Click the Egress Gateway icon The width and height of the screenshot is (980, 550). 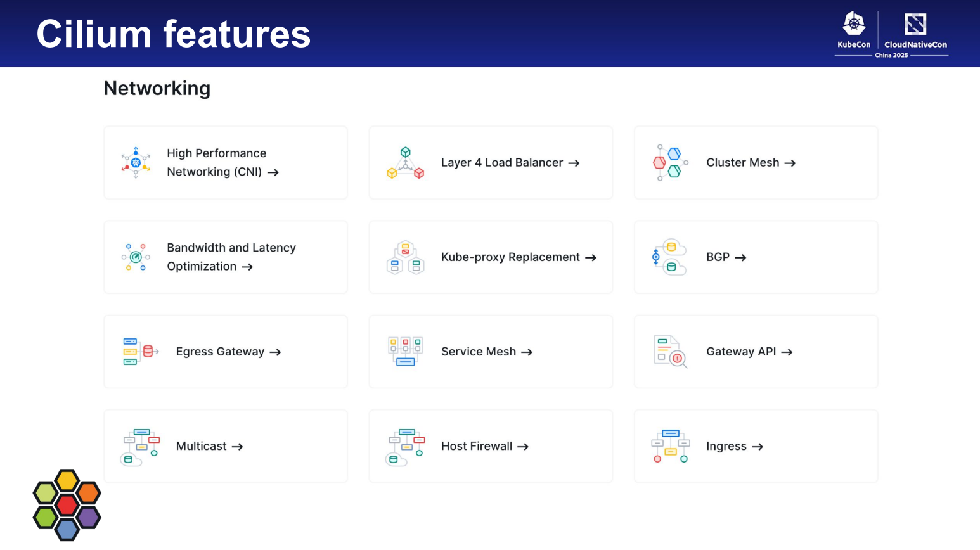tap(140, 352)
